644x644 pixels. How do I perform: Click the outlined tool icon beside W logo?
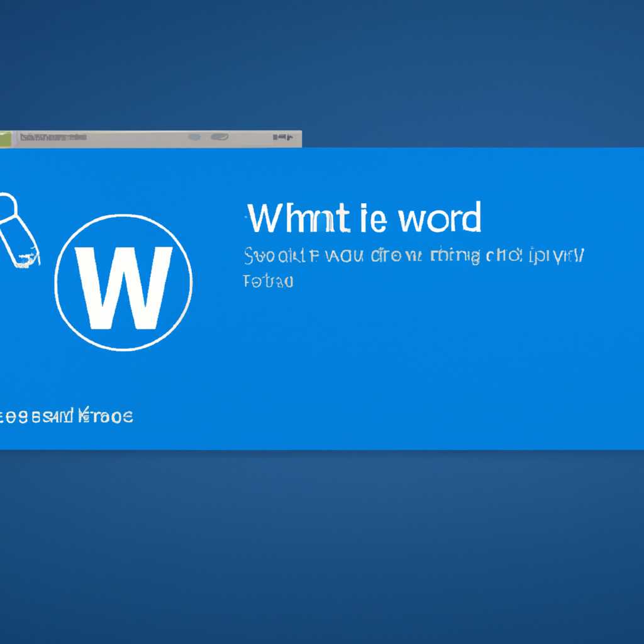point(19,230)
